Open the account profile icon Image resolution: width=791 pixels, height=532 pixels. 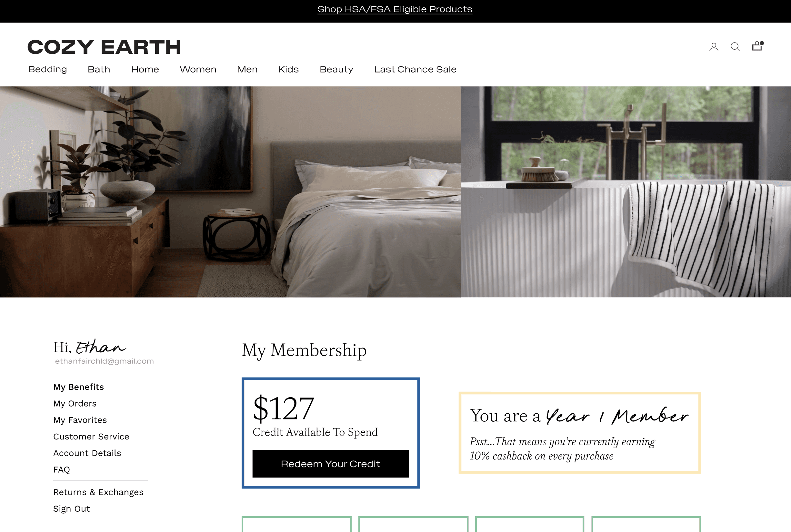714,47
